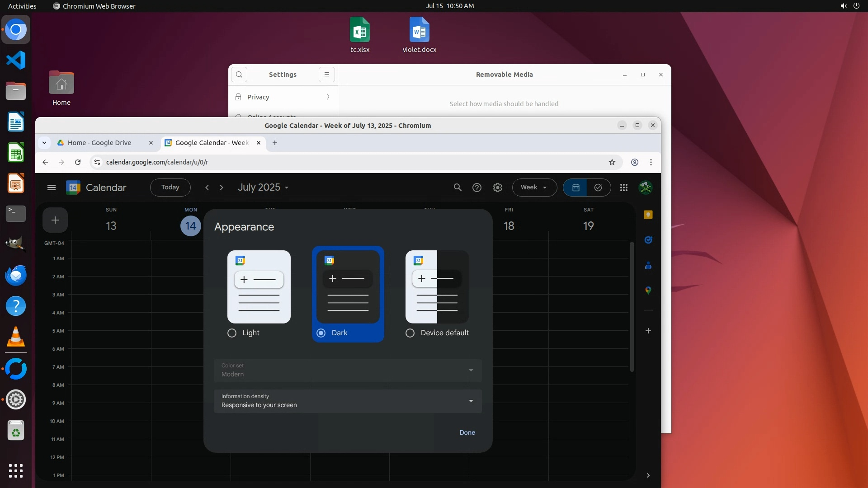Select the Dark appearance radio button
Image resolution: width=868 pixels, height=488 pixels.
321,333
